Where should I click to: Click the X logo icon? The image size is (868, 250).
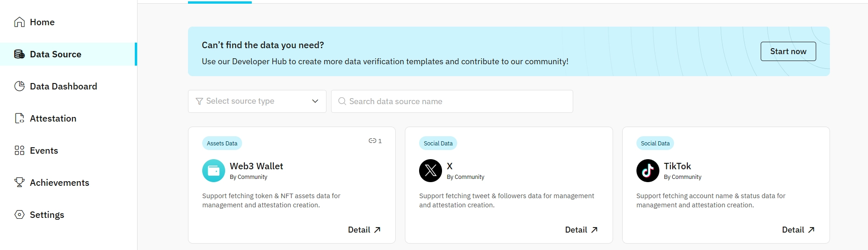431,171
